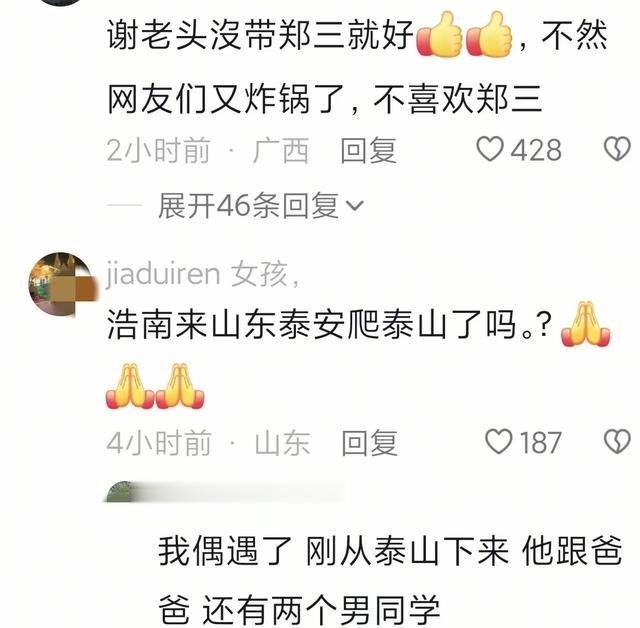Tap the praying hands emoji after 了吗

tap(585, 324)
